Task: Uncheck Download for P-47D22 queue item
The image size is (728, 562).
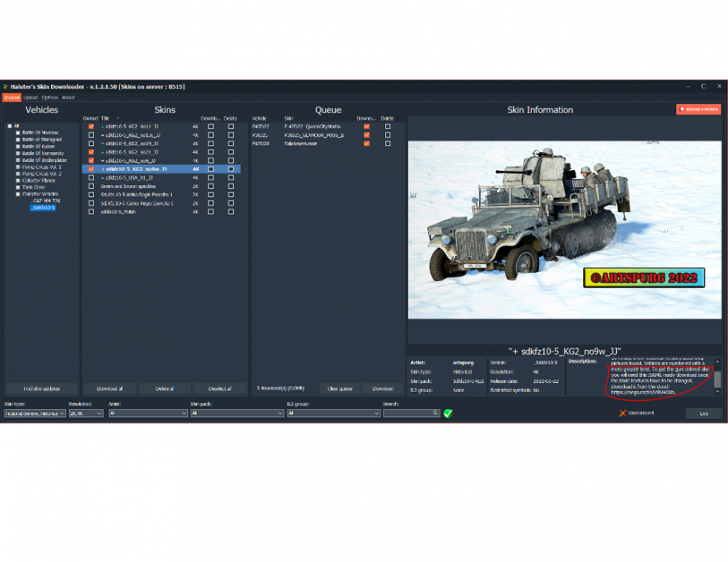Action: click(367, 126)
